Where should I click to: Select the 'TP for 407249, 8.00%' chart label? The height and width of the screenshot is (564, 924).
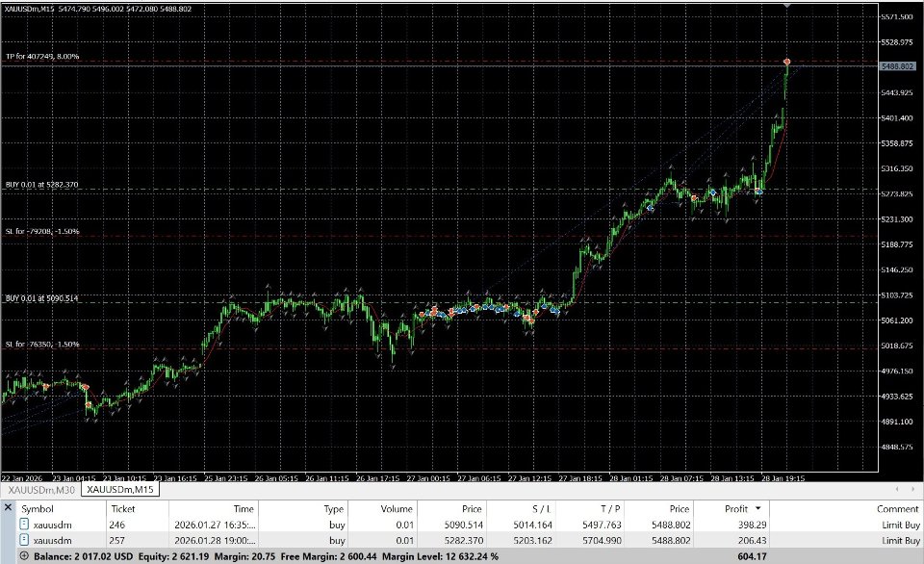[42, 56]
